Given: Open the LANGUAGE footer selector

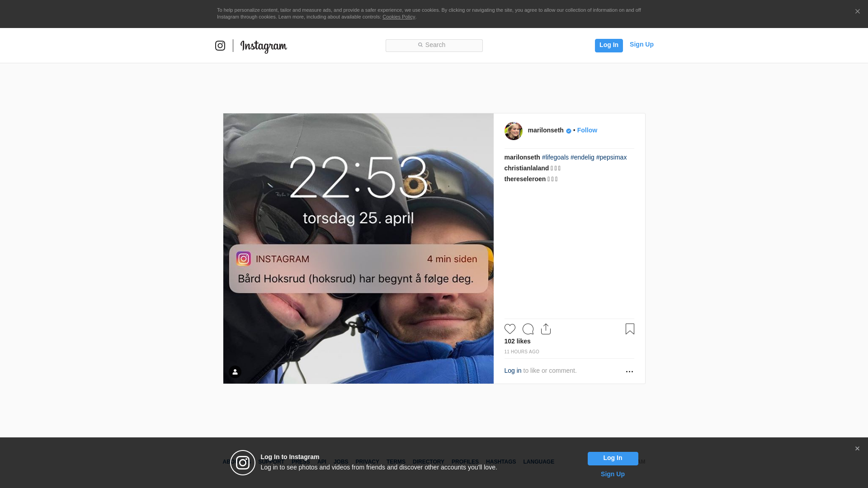Looking at the screenshot, I should (538, 462).
